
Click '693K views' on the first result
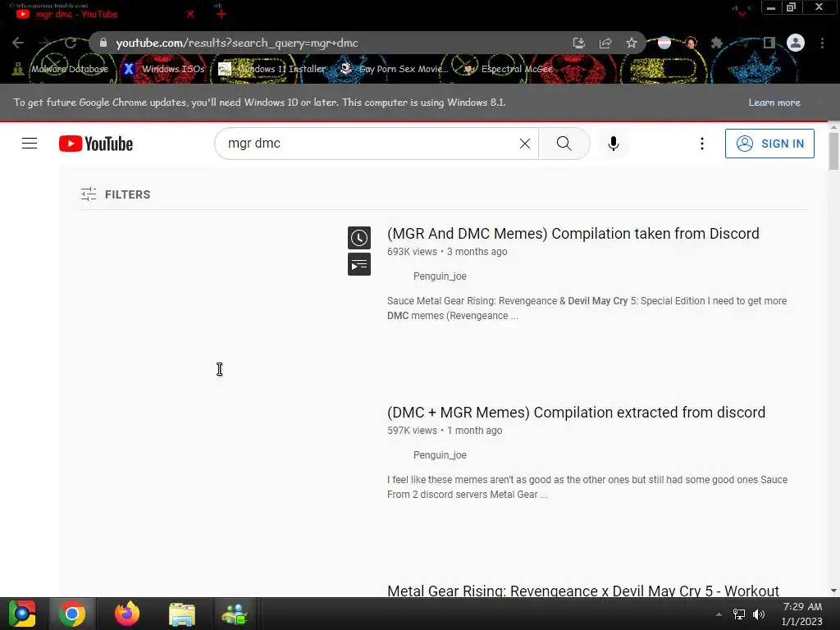pyautogui.click(x=412, y=252)
